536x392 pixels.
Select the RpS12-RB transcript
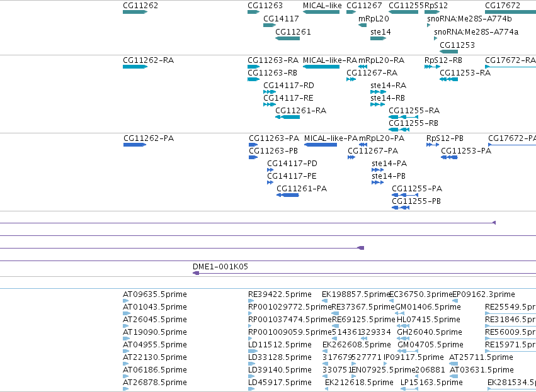pyautogui.click(x=432, y=67)
